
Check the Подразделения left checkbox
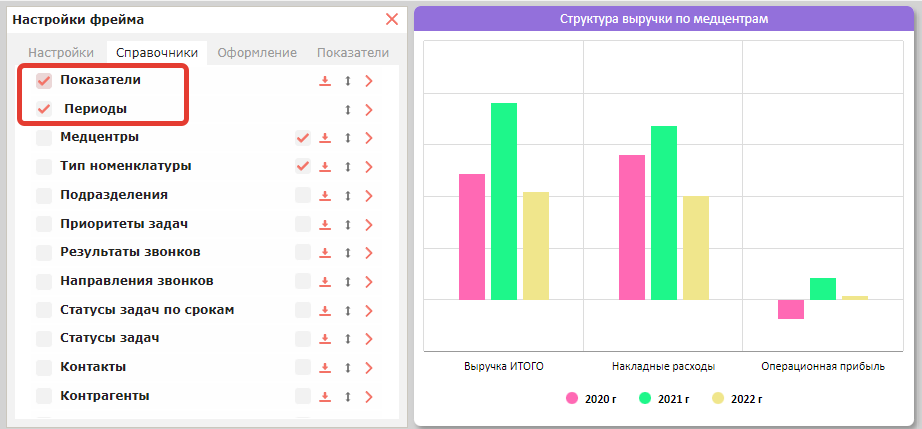point(44,196)
